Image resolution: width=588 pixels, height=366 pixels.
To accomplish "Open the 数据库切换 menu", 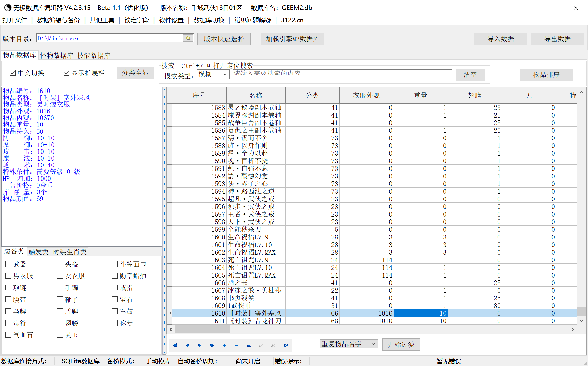I will (209, 20).
